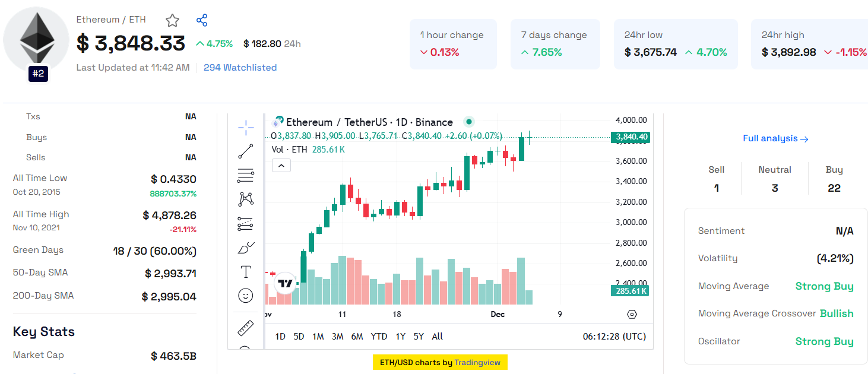Select the ruler measure tool

(x=246, y=328)
